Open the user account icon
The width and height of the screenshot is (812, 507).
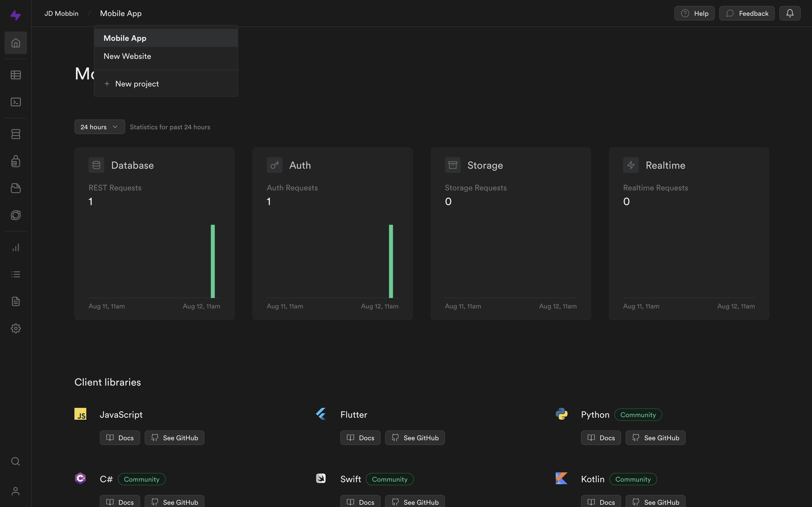pyautogui.click(x=16, y=491)
